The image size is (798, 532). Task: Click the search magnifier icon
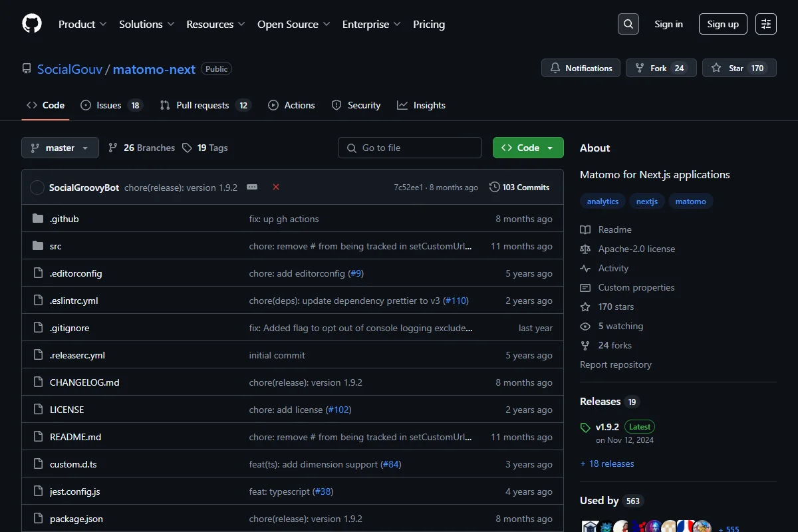[628, 24]
